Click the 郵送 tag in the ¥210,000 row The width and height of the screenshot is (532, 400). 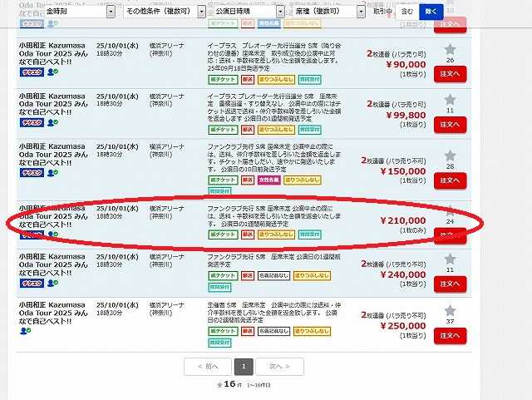[248, 235]
